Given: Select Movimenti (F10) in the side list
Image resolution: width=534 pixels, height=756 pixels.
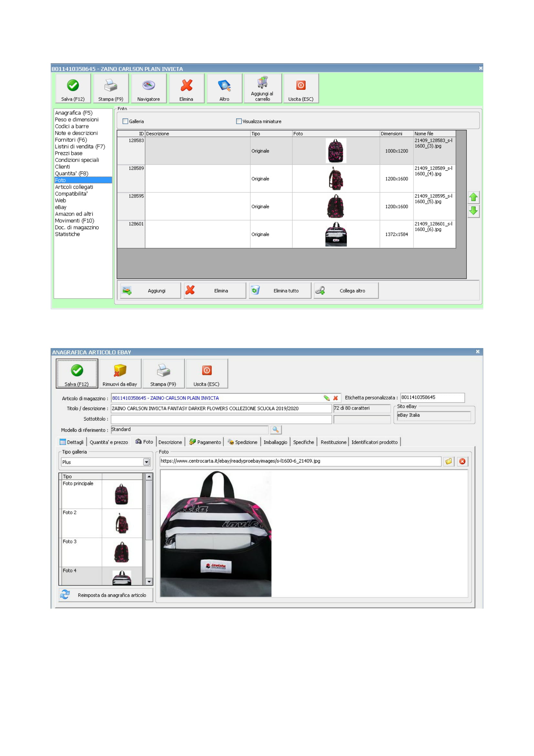Looking at the screenshot, I should click(x=74, y=221).
